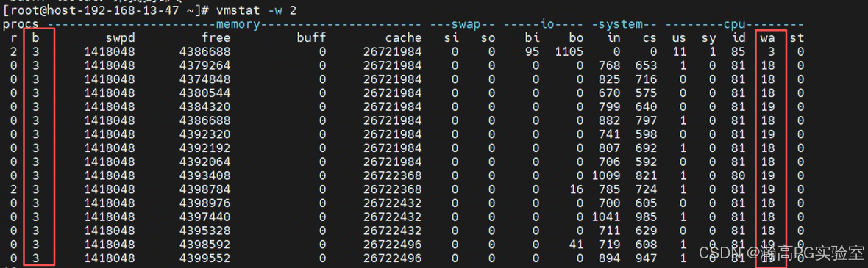Click the 'sy' column header
The image size is (868, 268).
click(708, 38)
